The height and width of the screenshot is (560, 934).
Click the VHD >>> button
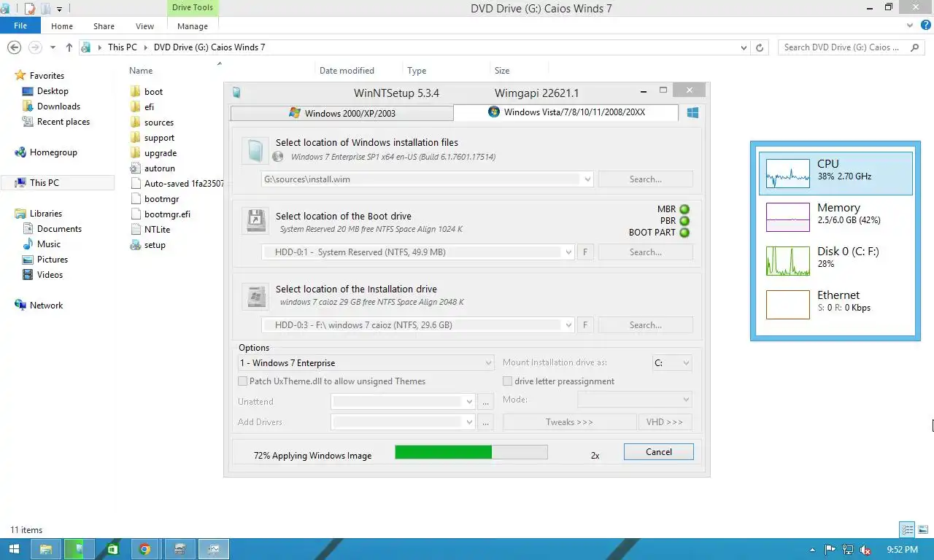pos(665,422)
